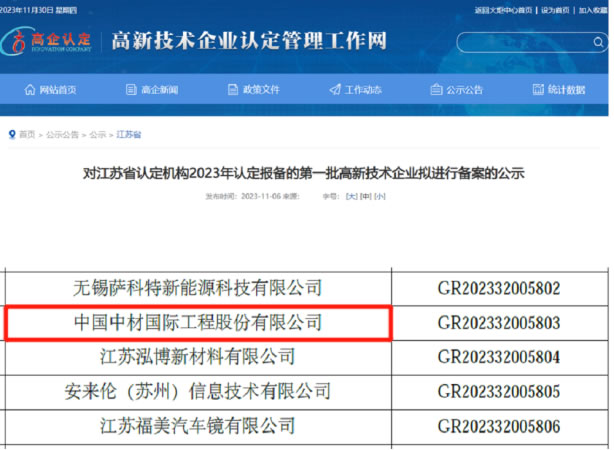Select medium font size 中

[x=365, y=197]
